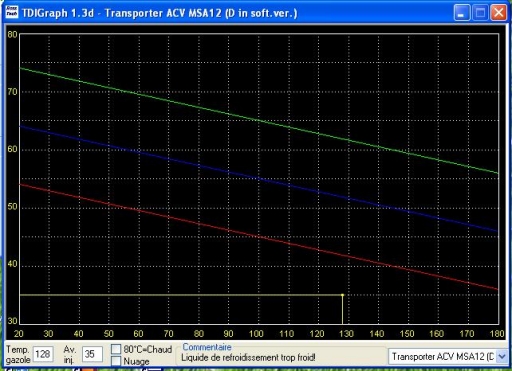This screenshot has width=512, height=371.
Task: Click the Av. inj. input field
Action: coord(92,354)
